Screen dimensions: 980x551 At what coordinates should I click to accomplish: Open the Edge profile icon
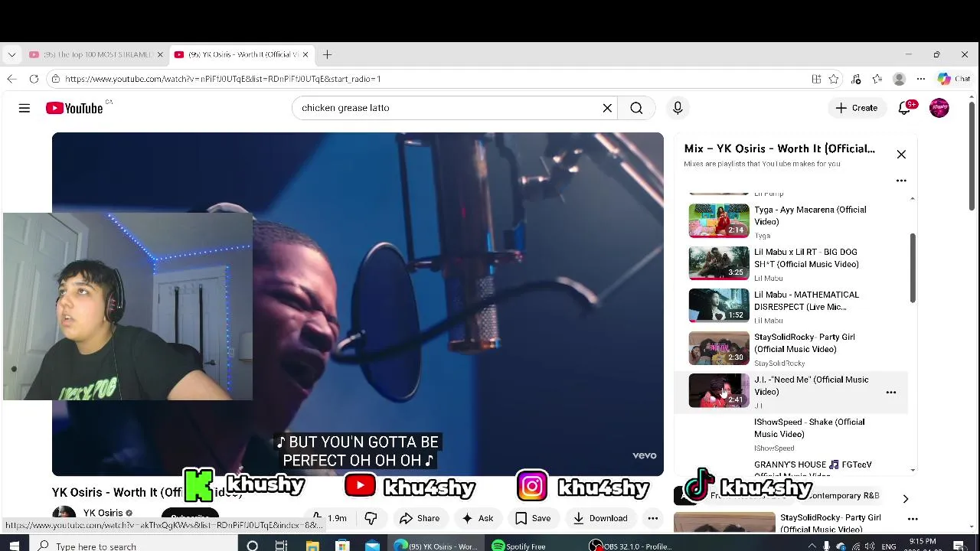click(900, 79)
